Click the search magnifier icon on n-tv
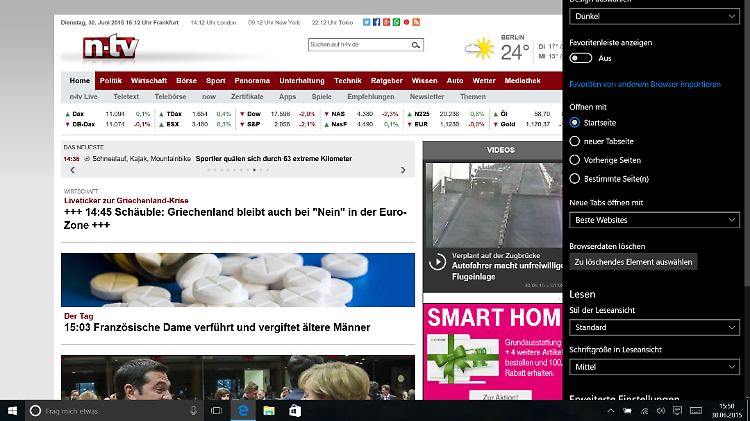750x421 pixels. pos(416,45)
